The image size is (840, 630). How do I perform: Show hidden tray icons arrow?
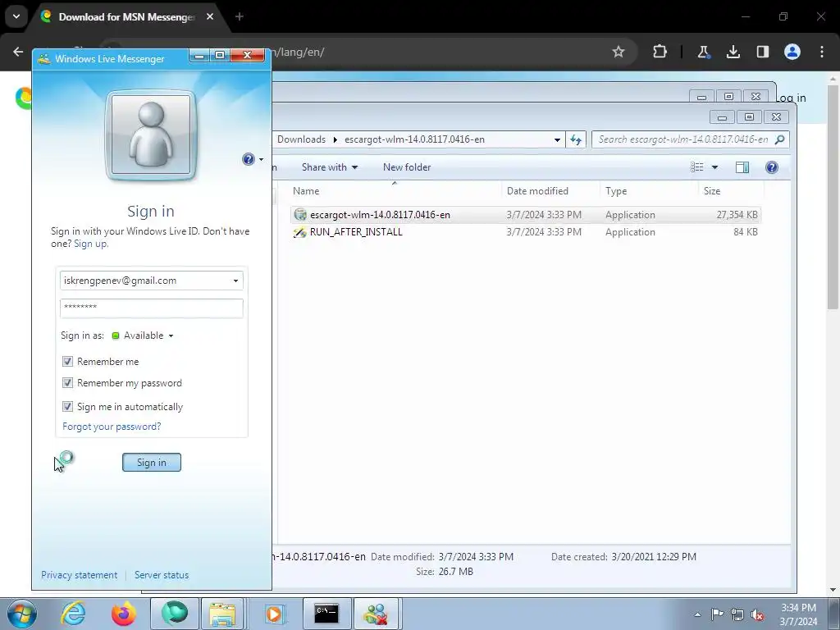(697, 614)
